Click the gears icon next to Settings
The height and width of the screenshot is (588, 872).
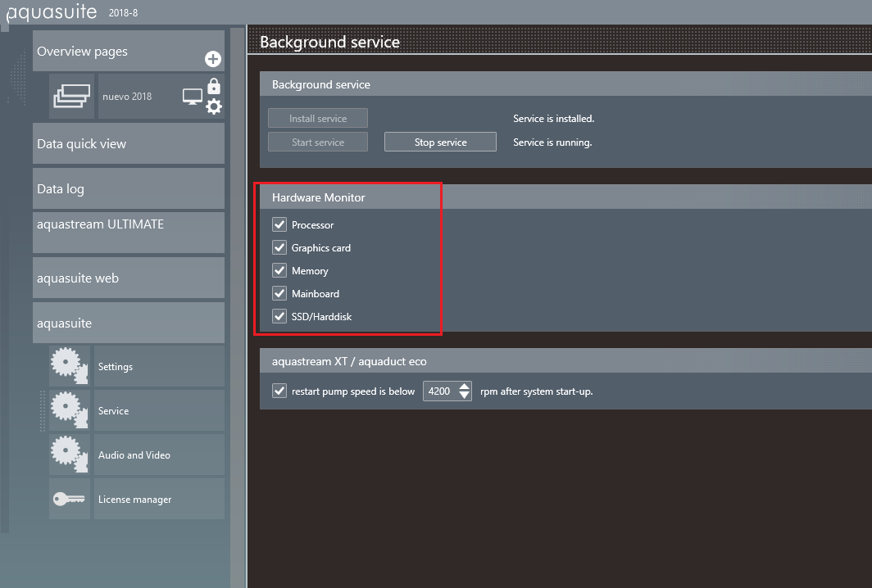pos(70,366)
